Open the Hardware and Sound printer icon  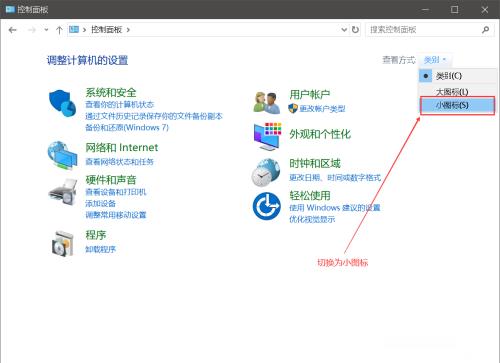[x=63, y=191]
